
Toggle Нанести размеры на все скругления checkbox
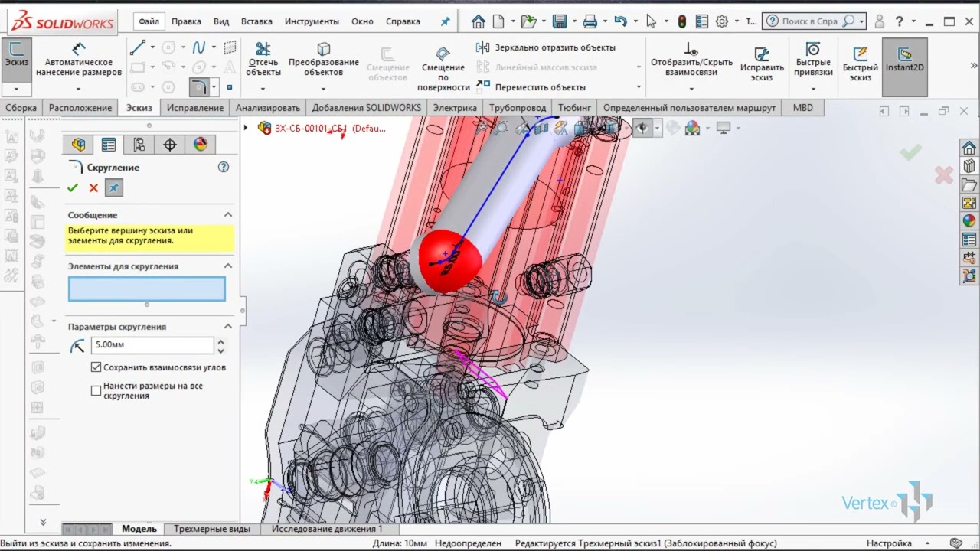tap(96, 390)
